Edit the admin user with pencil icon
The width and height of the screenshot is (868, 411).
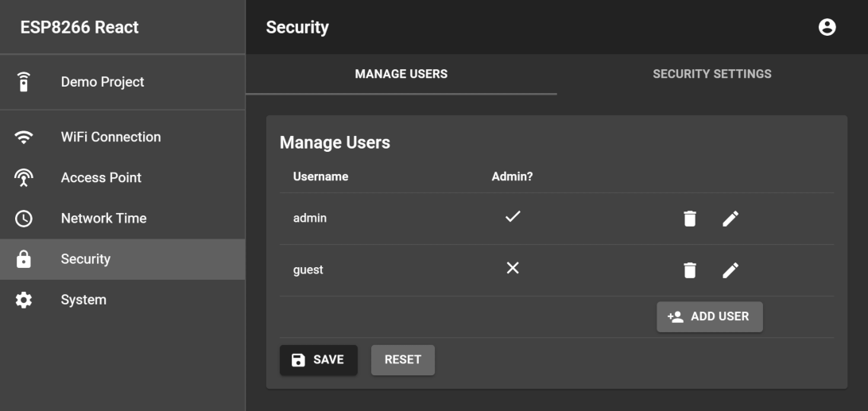coord(730,219)
